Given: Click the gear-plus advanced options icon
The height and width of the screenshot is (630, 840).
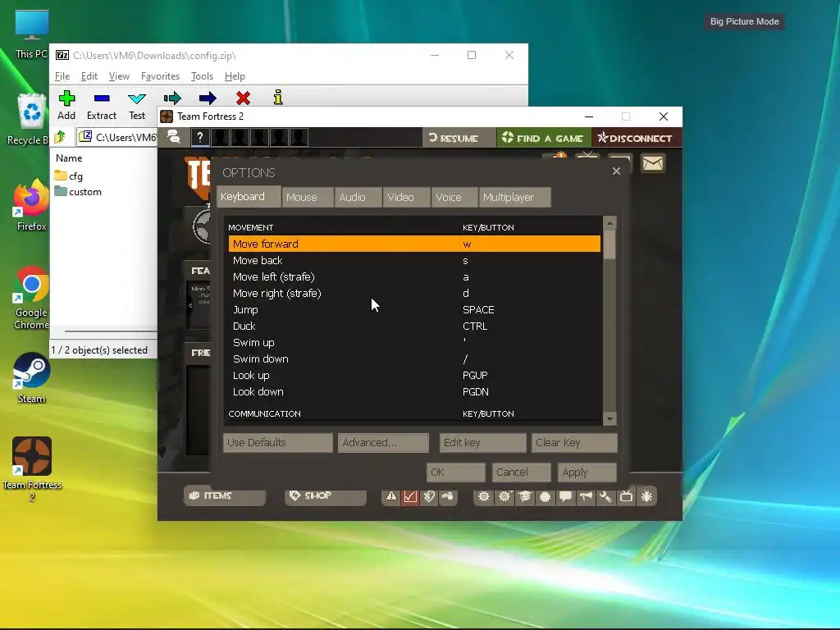Looking at the screenshot, I should (x=504, y=496).
